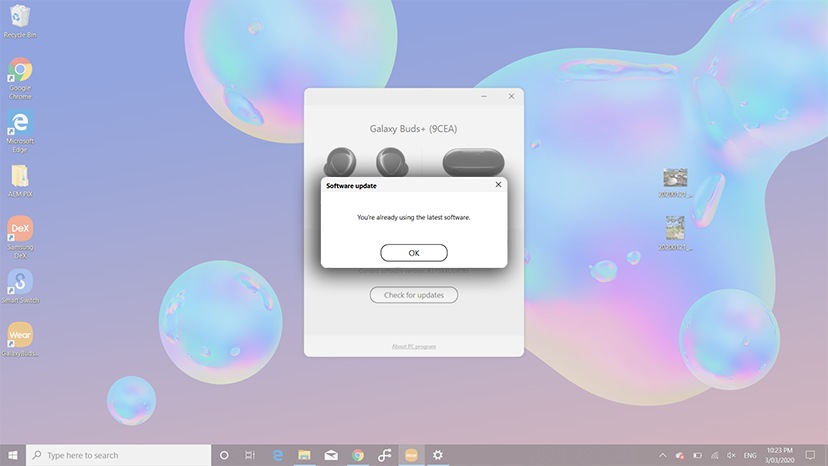Open Recycle Bin desktop icon
This screenshot has width=828, height=466.
tap(20, 21)
